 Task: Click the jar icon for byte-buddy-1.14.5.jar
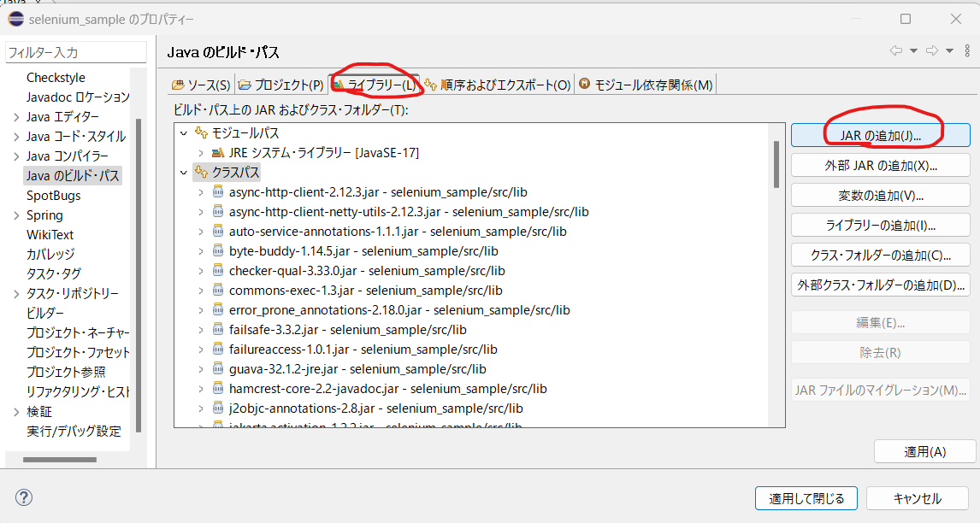[x=217, y=250]
